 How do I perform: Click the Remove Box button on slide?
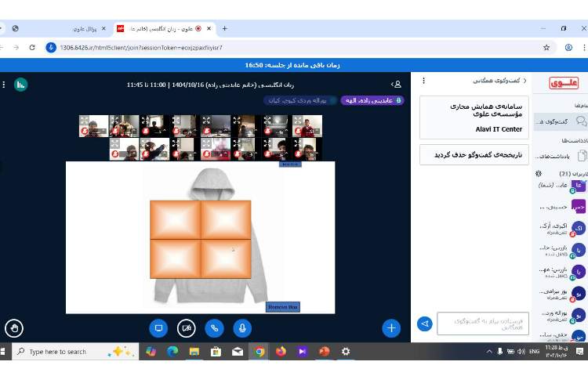[283, 307]
